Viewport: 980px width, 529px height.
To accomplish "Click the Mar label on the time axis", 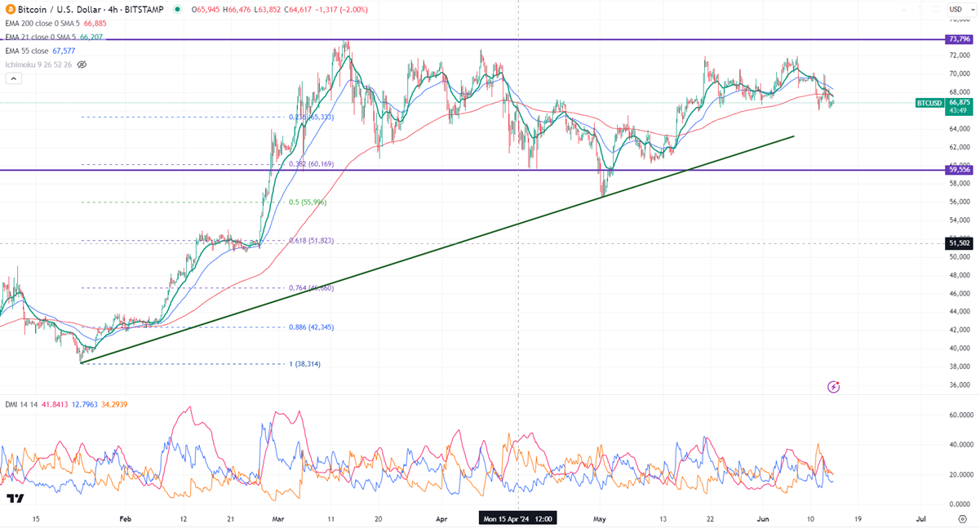I will point(279,518).
